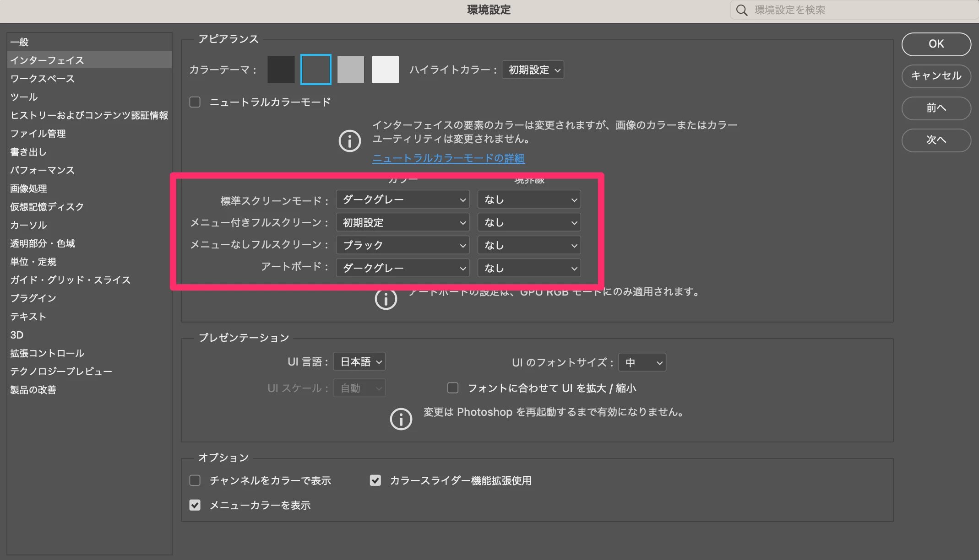Open パフォーマンス preferences category

43,170
